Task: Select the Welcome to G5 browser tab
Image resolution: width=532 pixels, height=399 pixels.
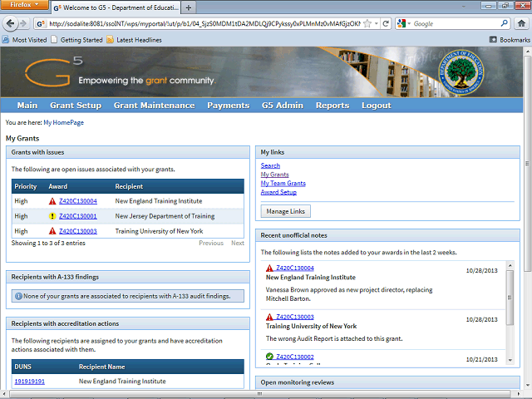Action: 116,7
